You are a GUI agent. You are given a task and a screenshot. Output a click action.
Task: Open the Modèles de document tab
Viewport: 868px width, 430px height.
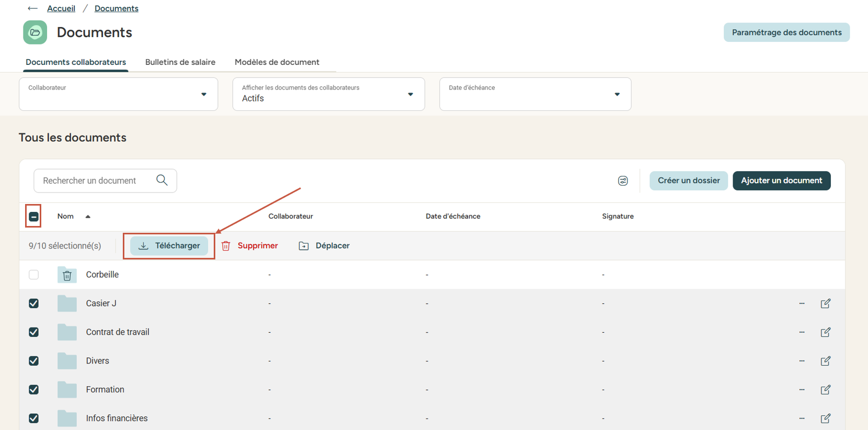[x=277, y=62]
